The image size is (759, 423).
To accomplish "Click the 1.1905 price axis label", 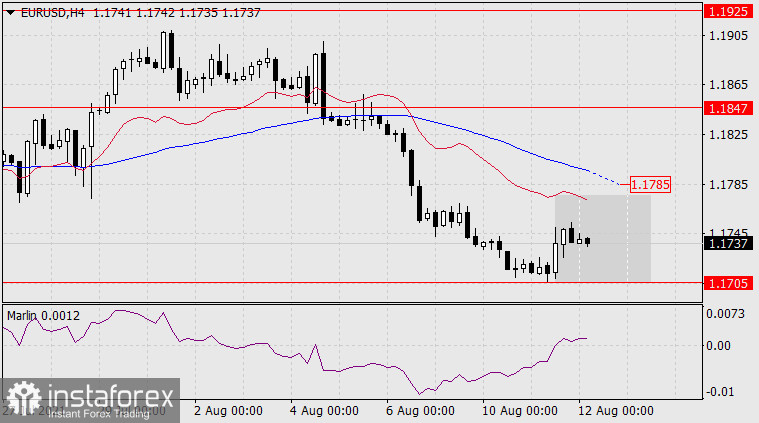I will point(727,36).
